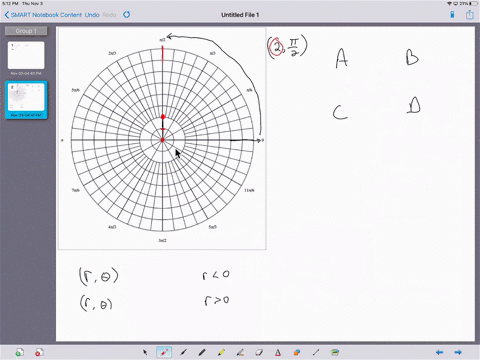
Task: Select the eraser tool
Action: coord(259,352)
